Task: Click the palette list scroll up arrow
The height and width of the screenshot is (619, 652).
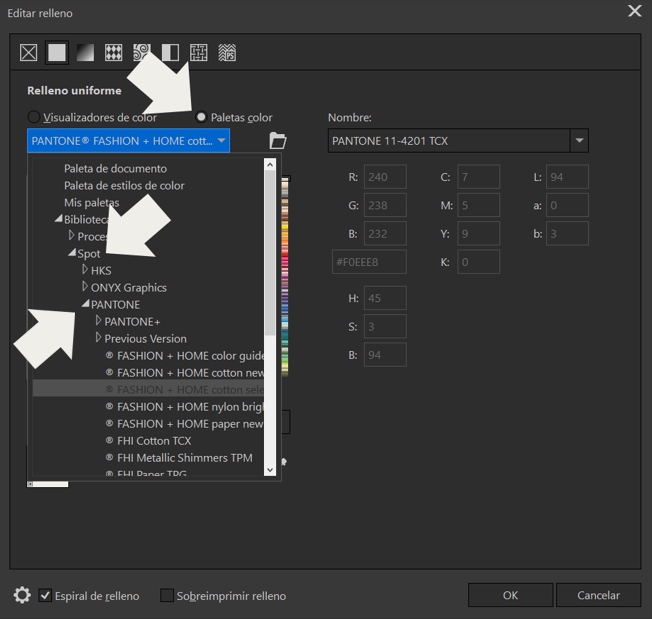Action: click(270, 165)
